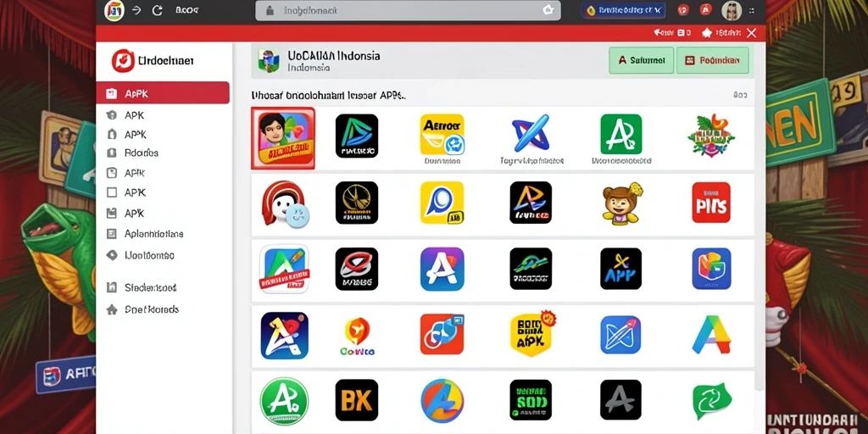Click the white star in the red bar
This screenshot has height=434, width=868.
tap(706, 33)
